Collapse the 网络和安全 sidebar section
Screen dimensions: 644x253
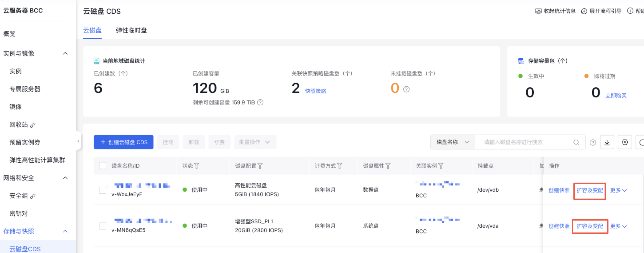pyautogui.click(x=65, y=178)
